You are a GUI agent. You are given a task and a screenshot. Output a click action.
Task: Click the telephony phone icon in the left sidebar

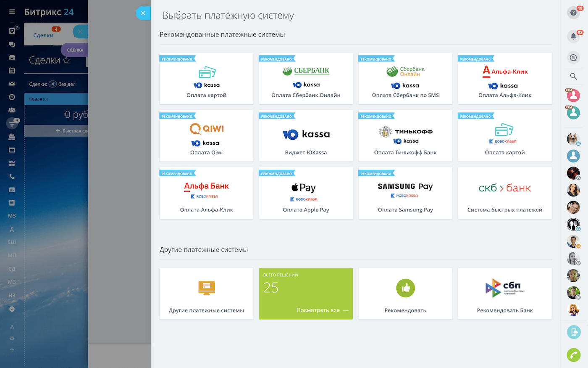tap(12, 177)
